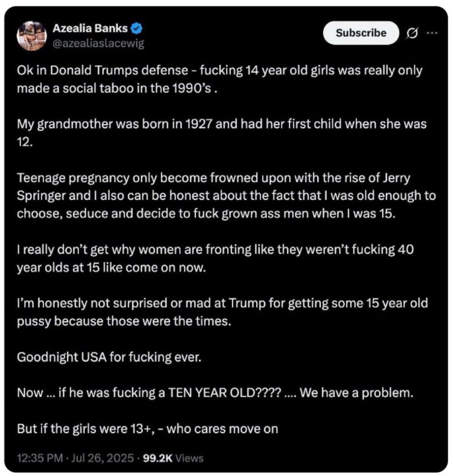The image size is (453, 476).
Task: Click the paragraph about grandmother born 1927
Action: coord(222,133)
